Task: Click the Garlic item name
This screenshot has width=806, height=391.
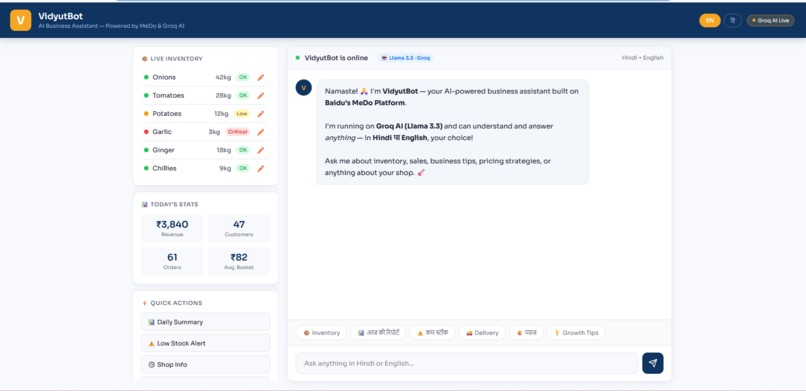Action: [162, 132]
